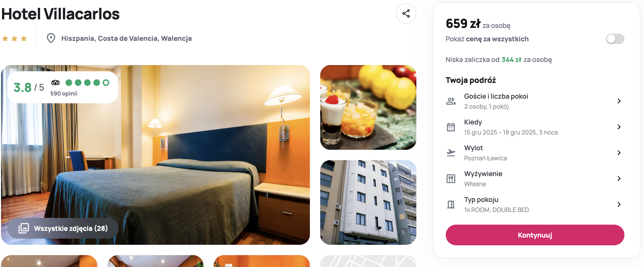Click the calendar icon beside Kiedy
This screenshot has height=267, width=644.
(451, 127)
